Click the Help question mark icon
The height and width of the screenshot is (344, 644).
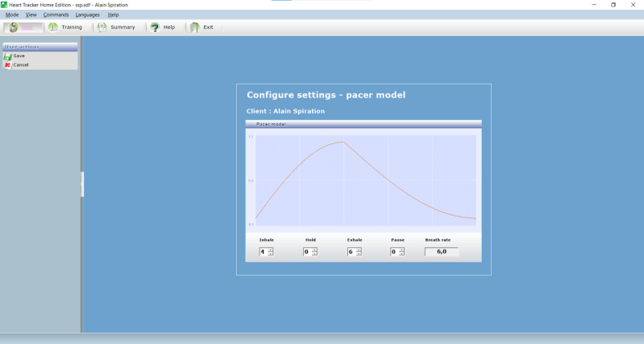pos(155,27)
